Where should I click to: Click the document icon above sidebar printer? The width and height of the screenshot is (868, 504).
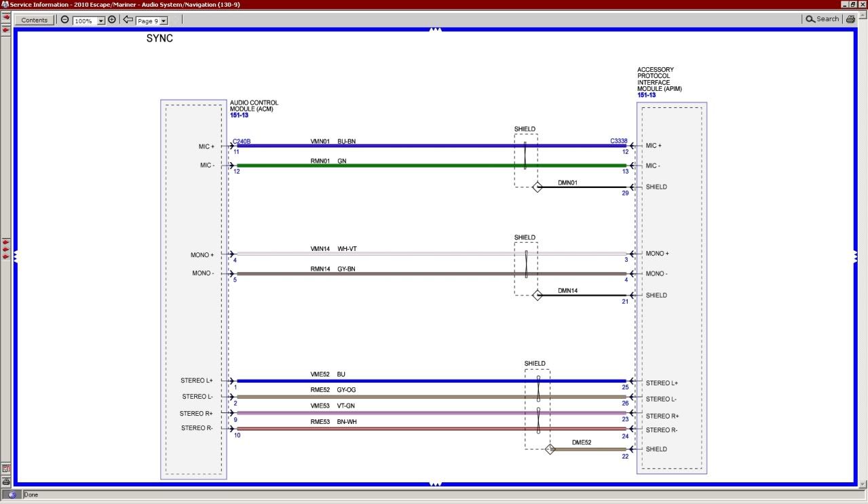click(6, 468)
